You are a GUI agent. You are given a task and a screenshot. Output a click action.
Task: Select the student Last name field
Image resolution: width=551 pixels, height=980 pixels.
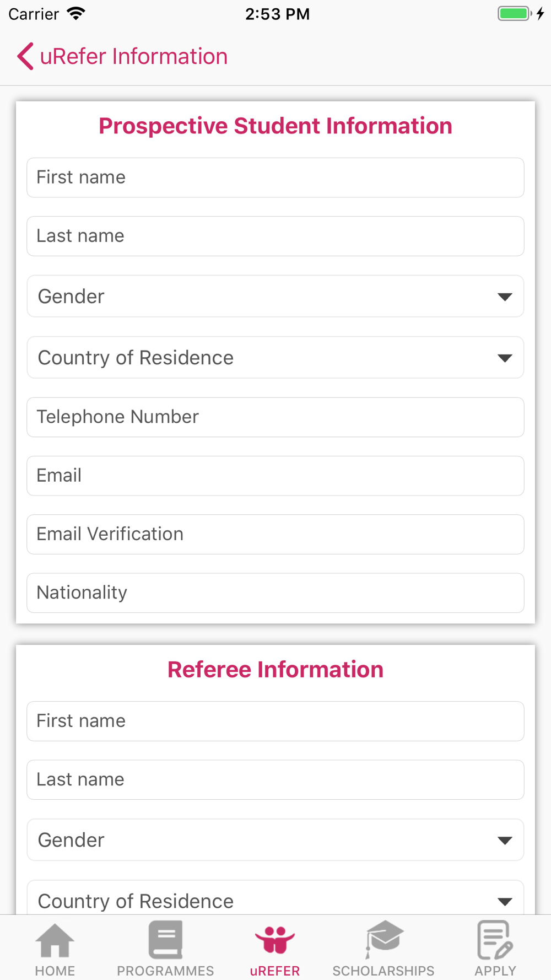point(275,236)
